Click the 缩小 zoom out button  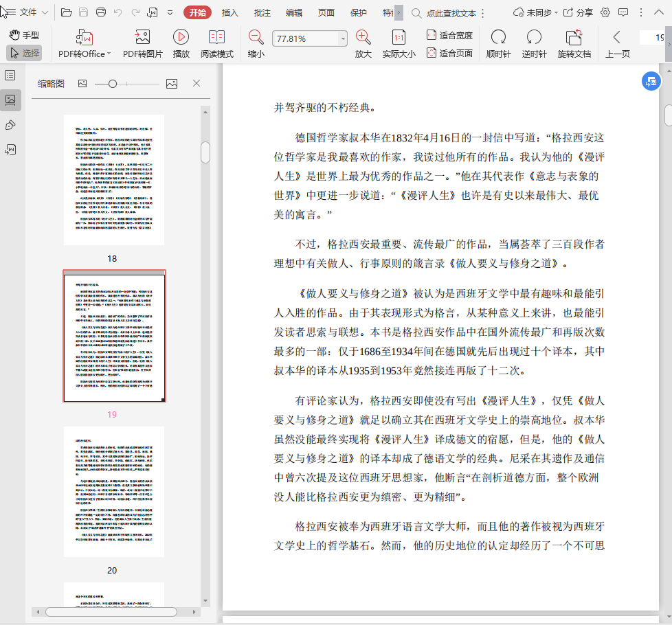256,43
